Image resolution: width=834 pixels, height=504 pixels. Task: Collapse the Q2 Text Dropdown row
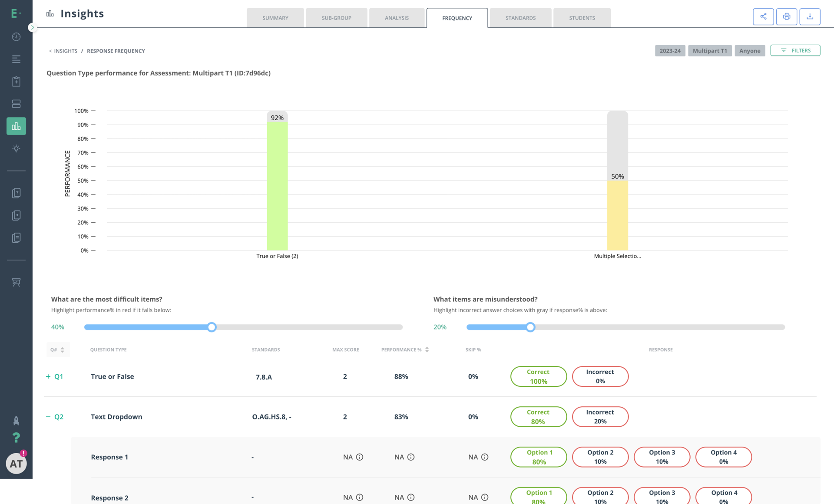click(48, 417)
